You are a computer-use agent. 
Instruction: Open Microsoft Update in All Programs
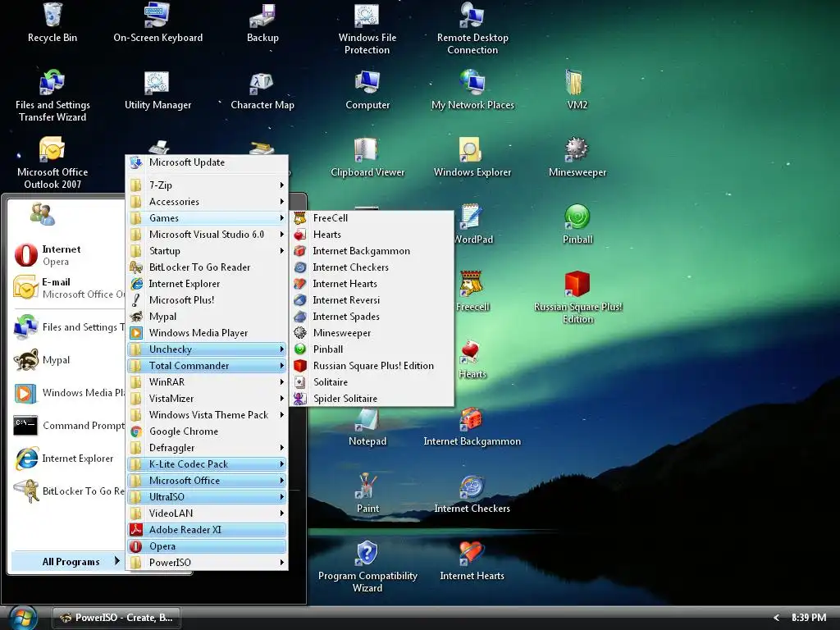207,162
